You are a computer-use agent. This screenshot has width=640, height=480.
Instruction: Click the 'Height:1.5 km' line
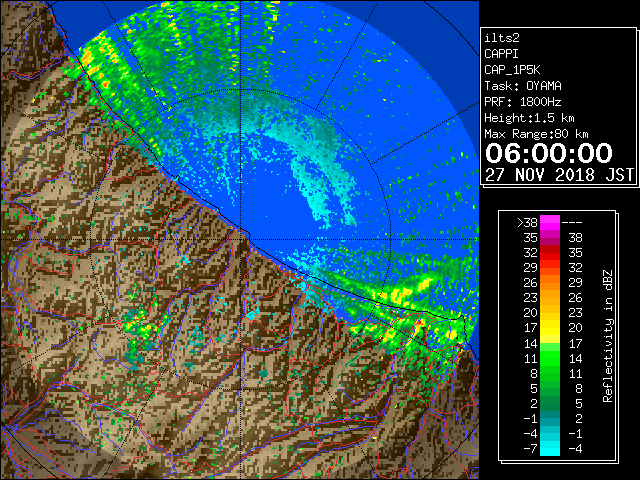click(x=529, y=118)
